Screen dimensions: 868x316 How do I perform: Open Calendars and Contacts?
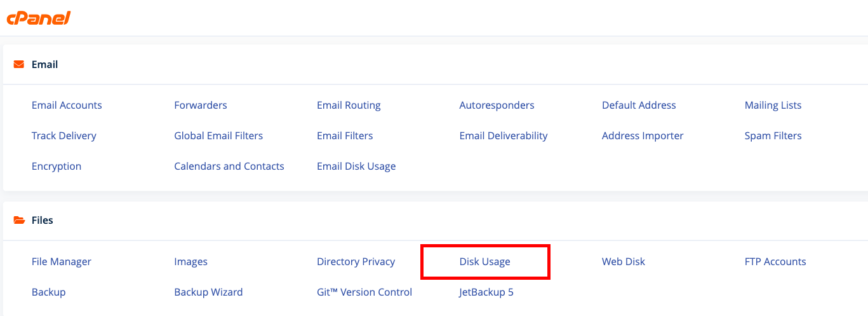[229, 166]
